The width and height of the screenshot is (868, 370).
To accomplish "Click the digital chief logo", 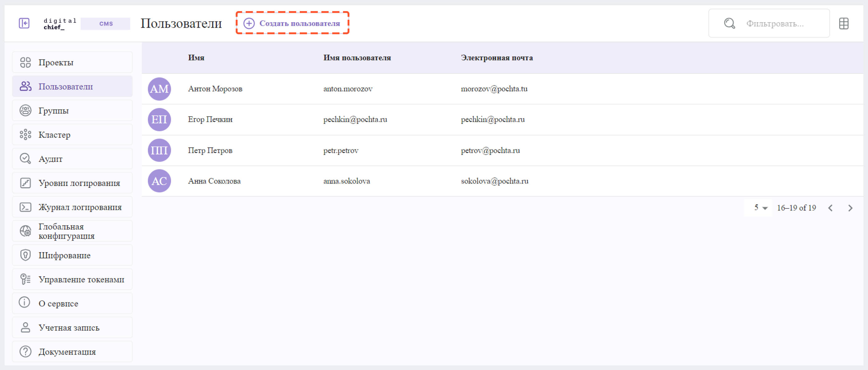I will (x=60, y=24).
